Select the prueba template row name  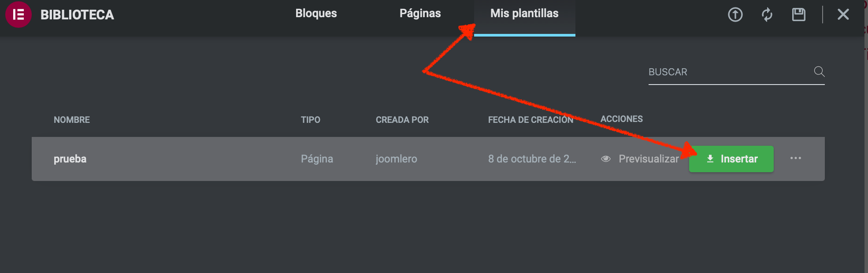tap(70, 159)
